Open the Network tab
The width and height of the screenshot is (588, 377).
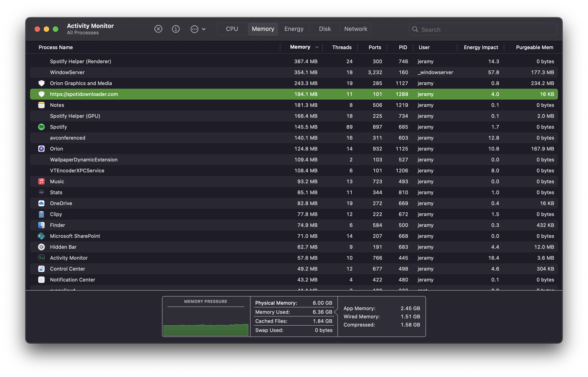click(x=355, y=29)
